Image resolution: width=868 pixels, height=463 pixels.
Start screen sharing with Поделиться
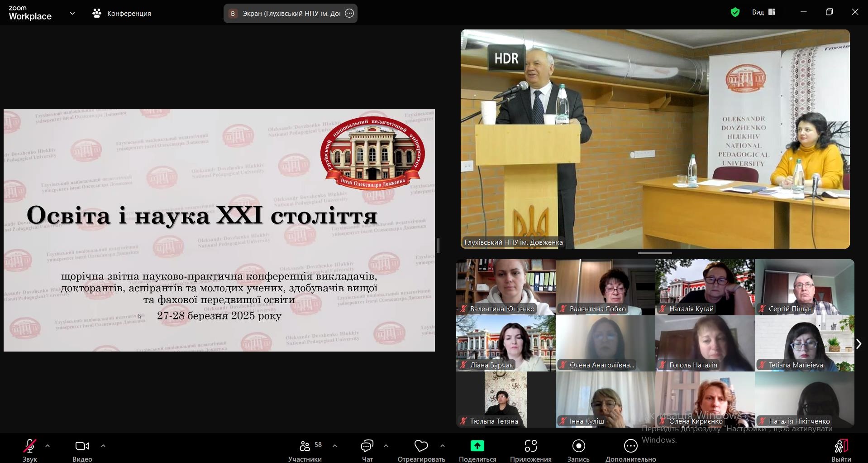(477, 447)
